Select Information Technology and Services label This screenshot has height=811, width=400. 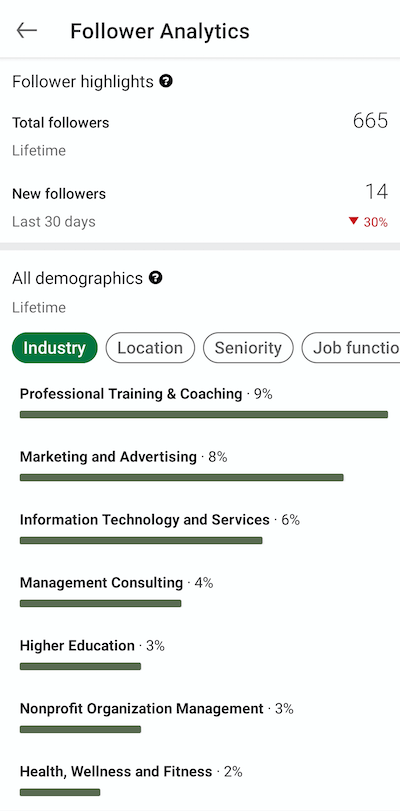(x=145, y=519)
